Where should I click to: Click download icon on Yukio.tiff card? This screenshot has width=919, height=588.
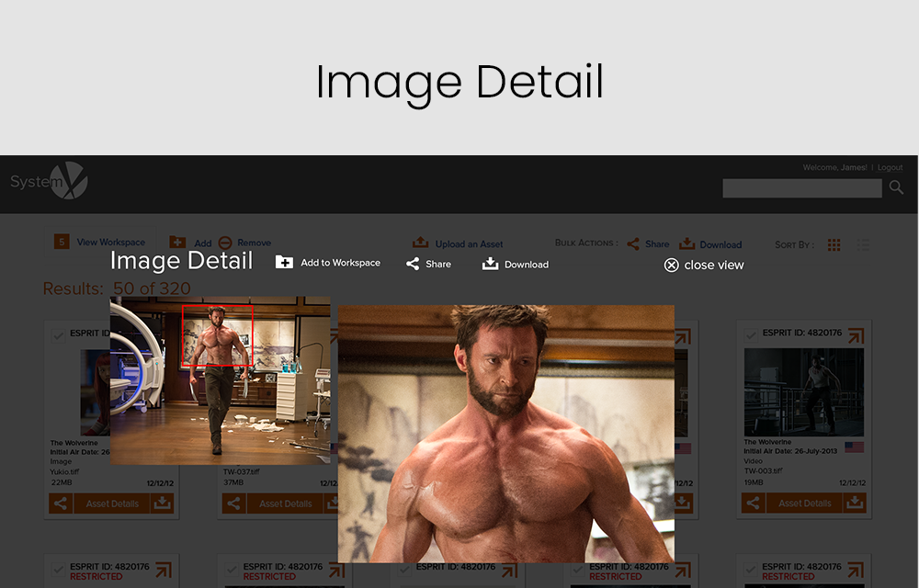pyautogui.click(x=163, y=503)
